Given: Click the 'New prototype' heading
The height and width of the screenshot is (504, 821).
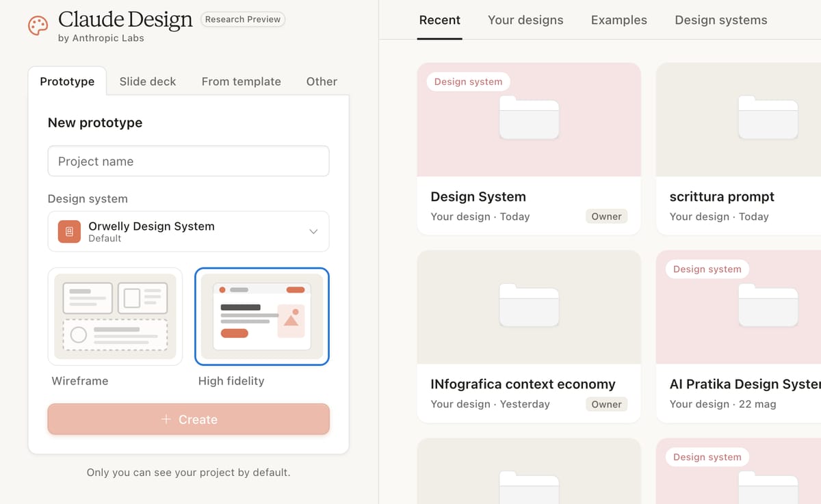Looking at the screenshot, I should pyautogui.click(x=95, y=123).
